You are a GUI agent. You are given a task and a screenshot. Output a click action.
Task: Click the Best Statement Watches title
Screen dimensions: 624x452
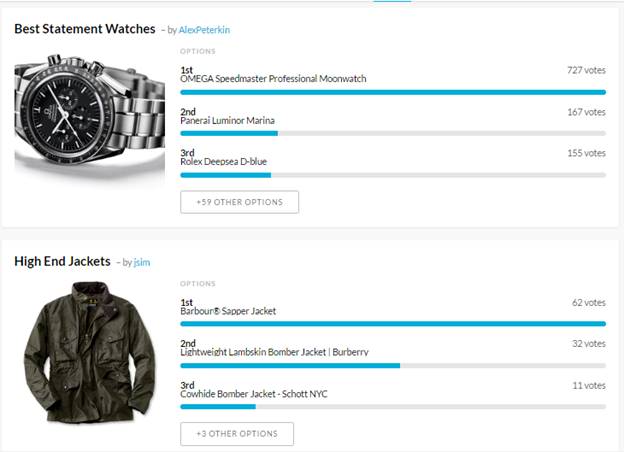click(x=85, y=29)
